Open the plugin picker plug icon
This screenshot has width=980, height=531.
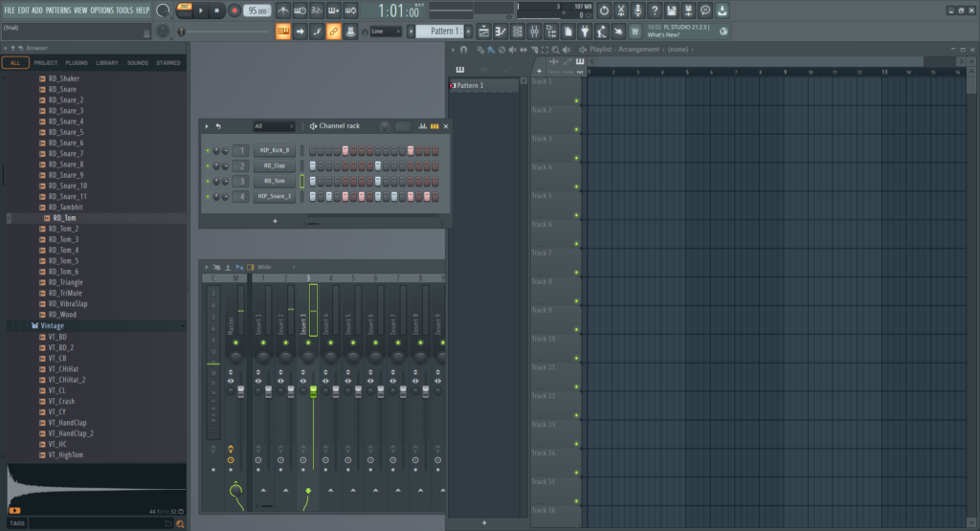tap(585, 32)
